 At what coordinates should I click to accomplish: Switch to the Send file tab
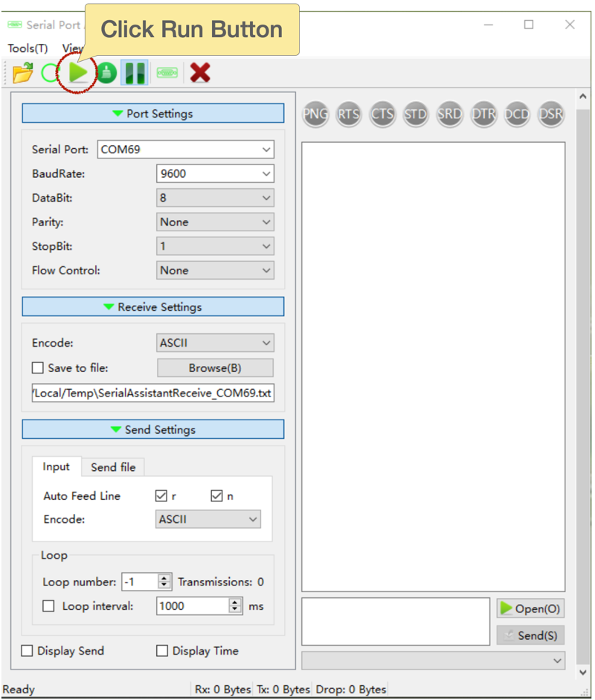pyautogui.click(x=113, y=467)
